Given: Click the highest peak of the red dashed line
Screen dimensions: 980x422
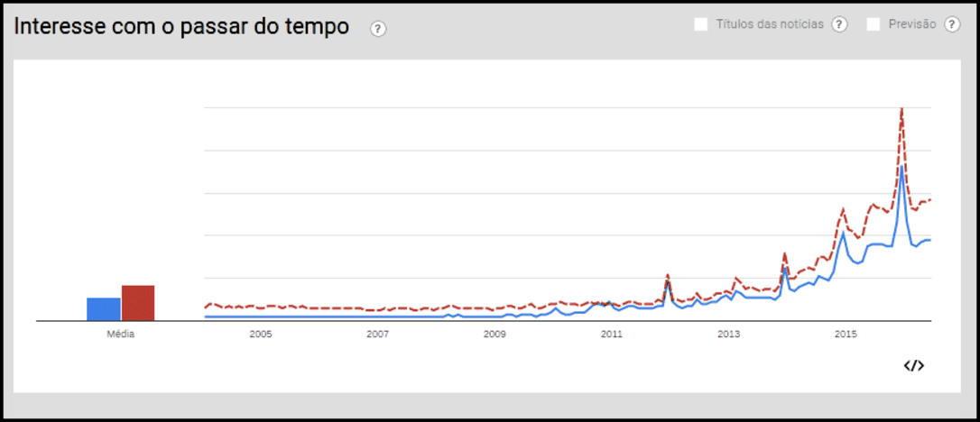Looking at the screenshot, I should pos(901,110).
